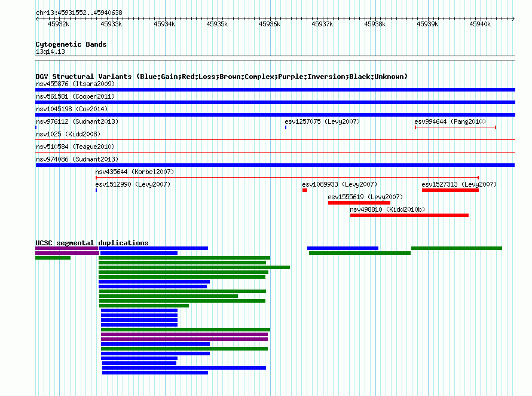Image resolution: width=532 pixels, height=396 pixels.
Task: Click the nsv976112 (Sudmant2013) label
Action: pyautogui.click(x=77, y=121)
